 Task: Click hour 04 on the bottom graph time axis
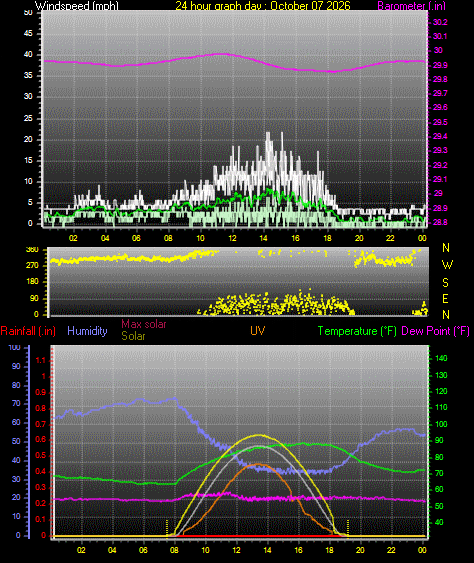coord(112,550)
